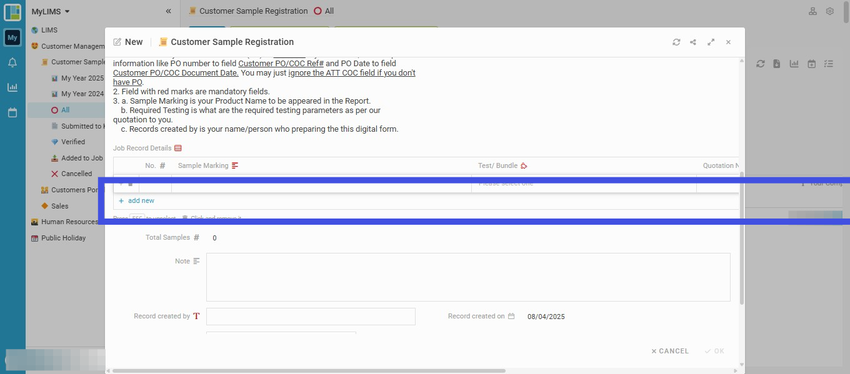This screenshot has height=374, width=850.
Task: Open the Test/Bundle select dropdown
Action: tap(584, 184)
